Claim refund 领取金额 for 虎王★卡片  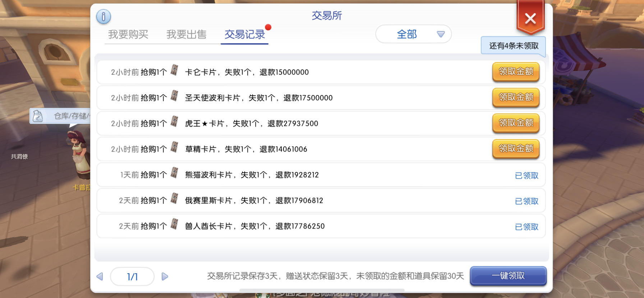coord(516,123)
